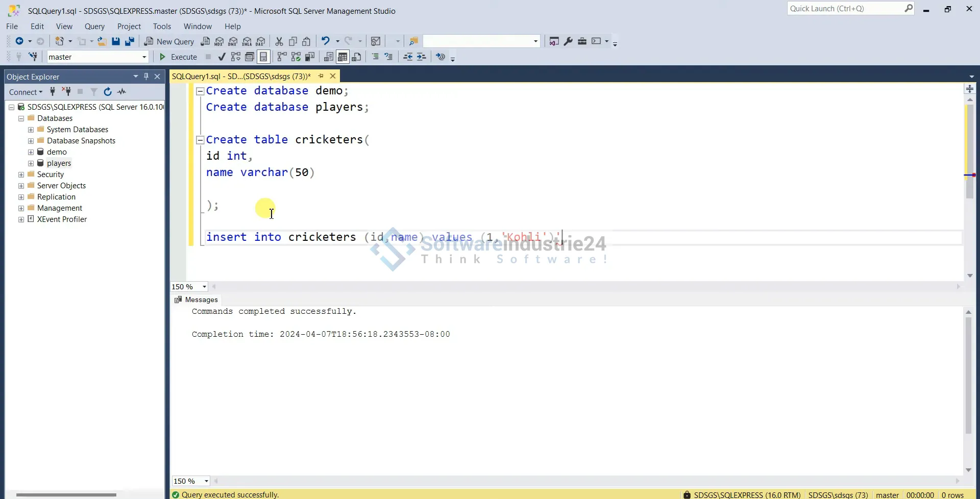This screenshot has width=980, height=499.
Task: Click the Cut scissors icon
Action: 279,42
